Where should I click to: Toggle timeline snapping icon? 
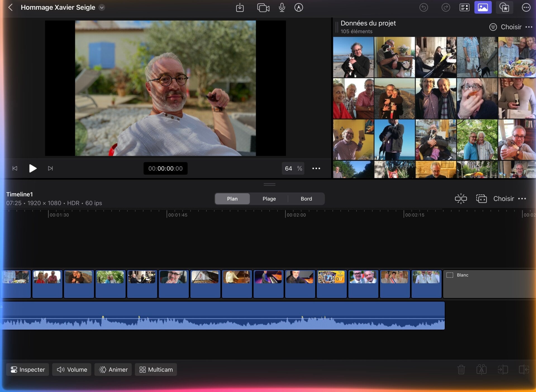coord(461,199)
